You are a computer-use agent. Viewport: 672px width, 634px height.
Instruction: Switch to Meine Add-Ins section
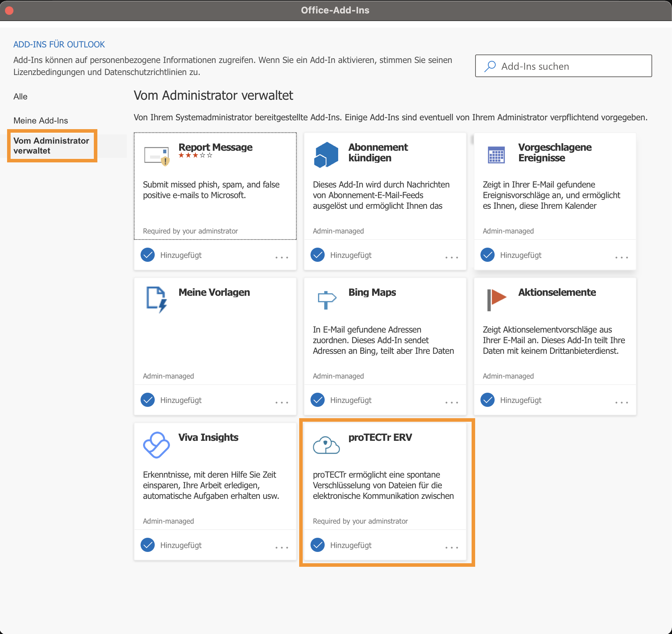point(41,121)
